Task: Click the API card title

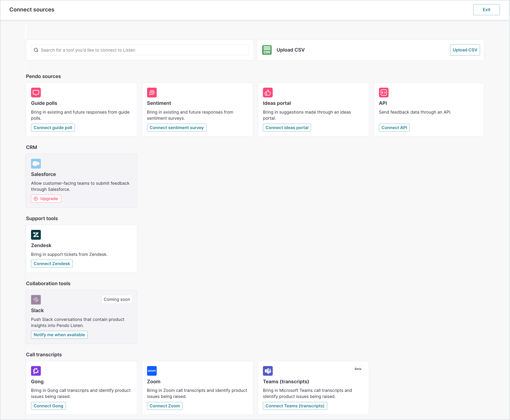Action: [x=383, y=103]
